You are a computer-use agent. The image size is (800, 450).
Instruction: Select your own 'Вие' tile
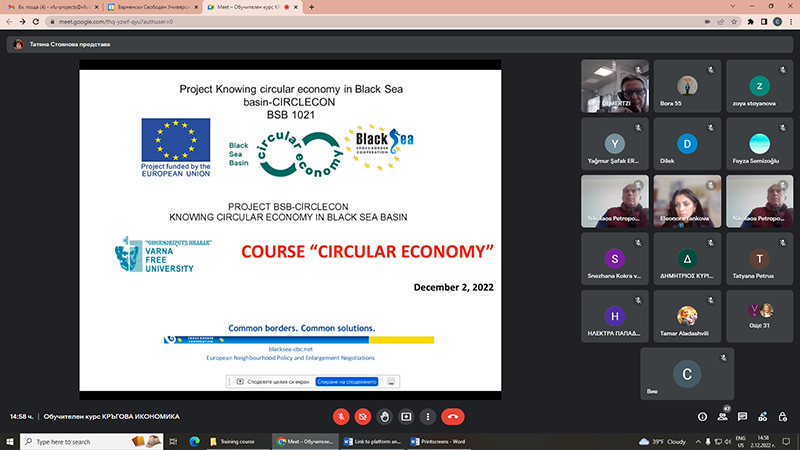[687, 374]
